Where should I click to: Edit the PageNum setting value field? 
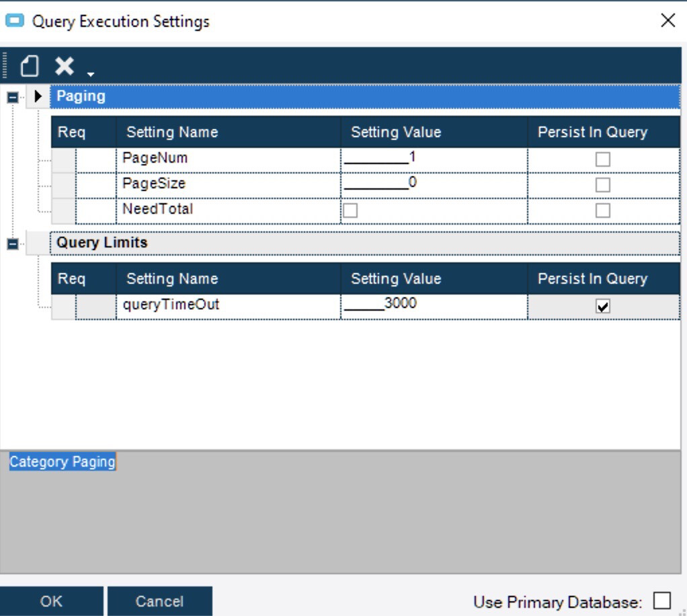pos(434,159)
